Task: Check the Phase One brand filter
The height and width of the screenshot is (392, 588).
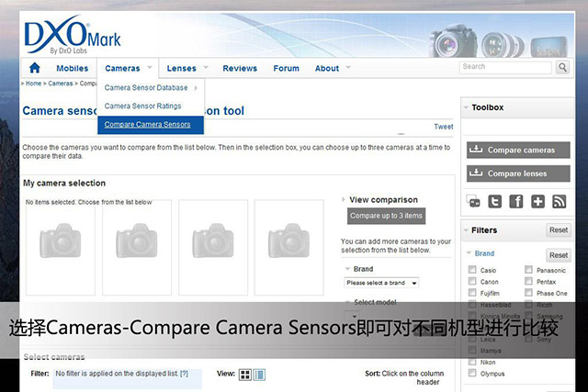Action: pyautogui.click(x=528, y=292)
